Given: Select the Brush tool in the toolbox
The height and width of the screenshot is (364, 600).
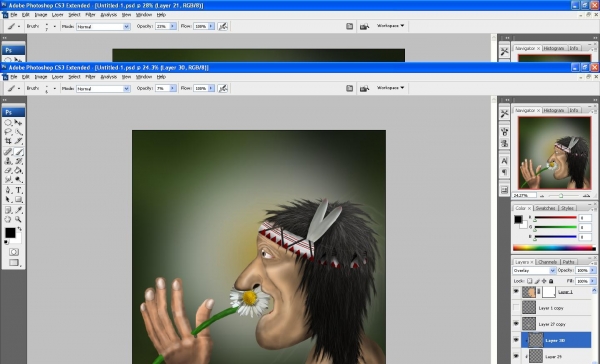Looking at the screenshot, I should 18,152.
